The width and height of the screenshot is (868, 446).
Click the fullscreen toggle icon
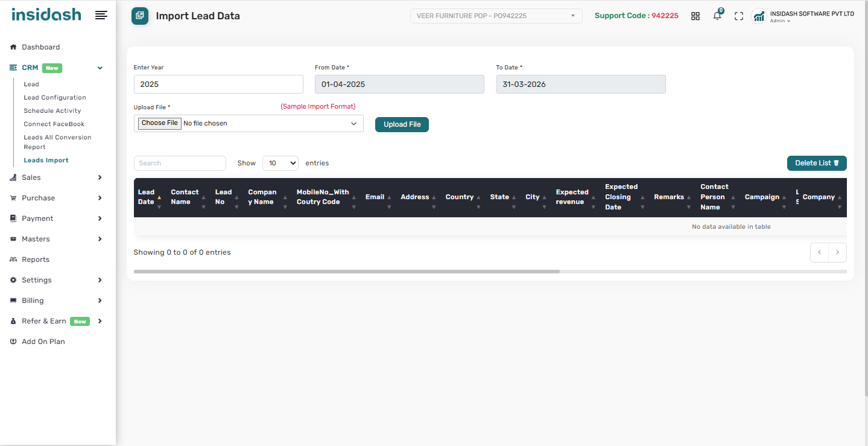[x=738, y=16]
